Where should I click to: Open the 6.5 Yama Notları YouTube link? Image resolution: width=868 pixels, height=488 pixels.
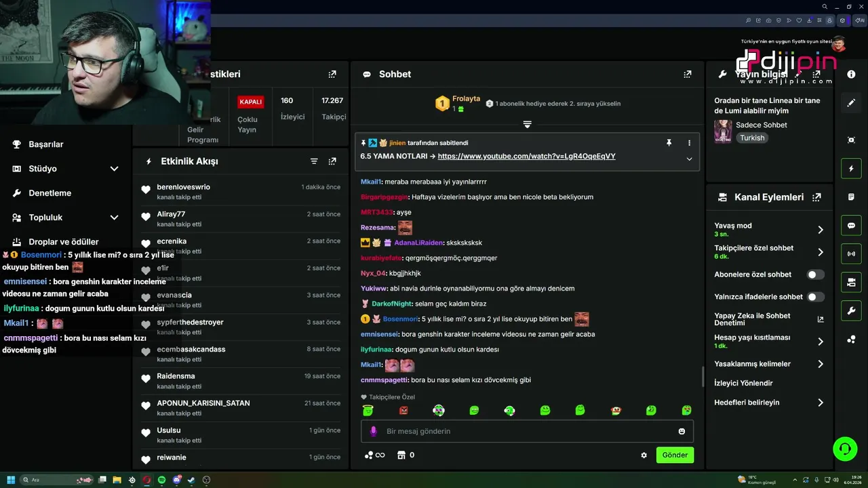(526, 157)
